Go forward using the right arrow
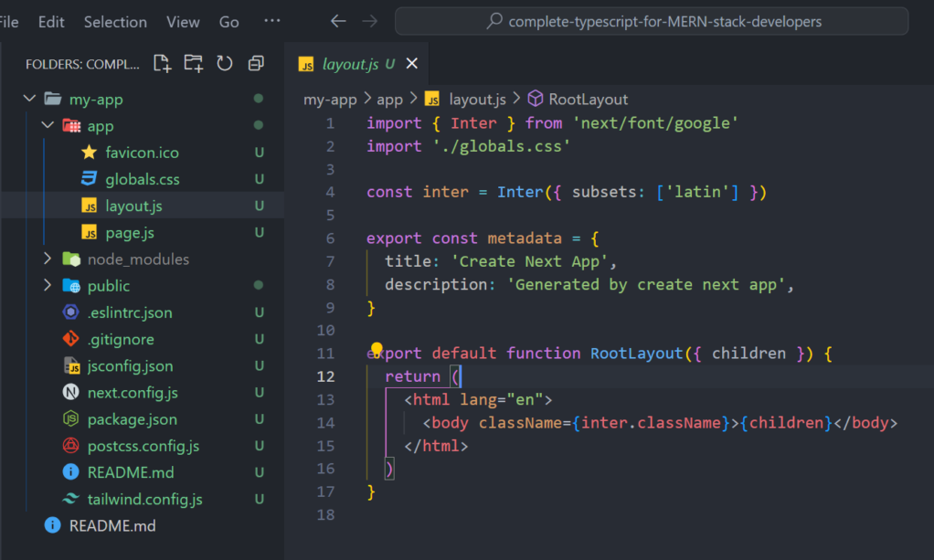The image size is (934, 560). pos(369,21)
